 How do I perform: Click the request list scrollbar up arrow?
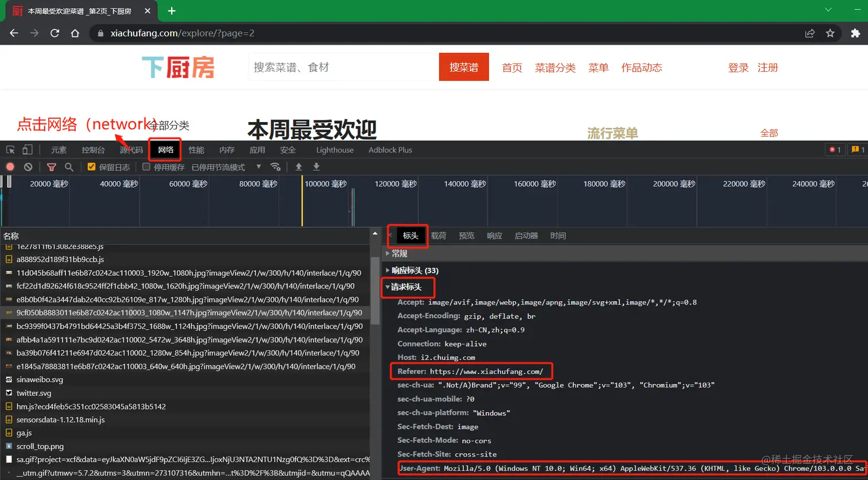[375, 234]
